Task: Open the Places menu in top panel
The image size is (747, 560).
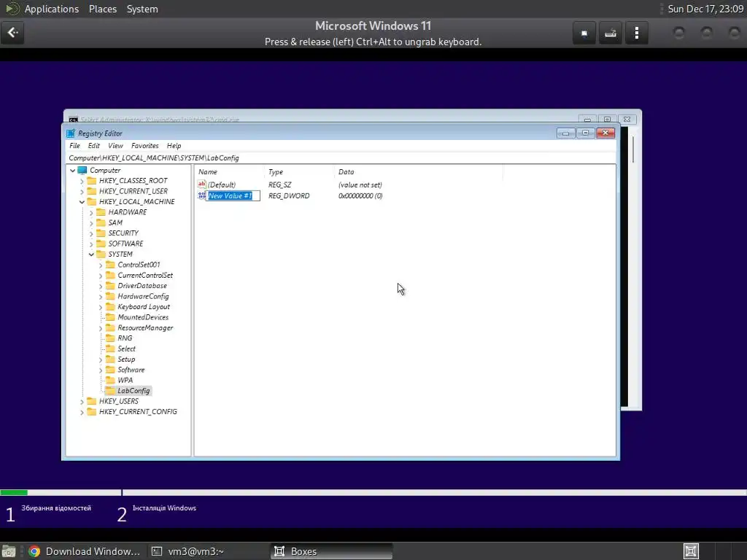Action: [103, 9]
